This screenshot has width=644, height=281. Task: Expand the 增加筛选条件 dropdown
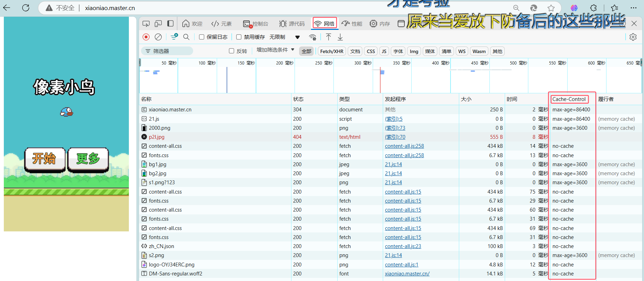click(x=275, y=50)
